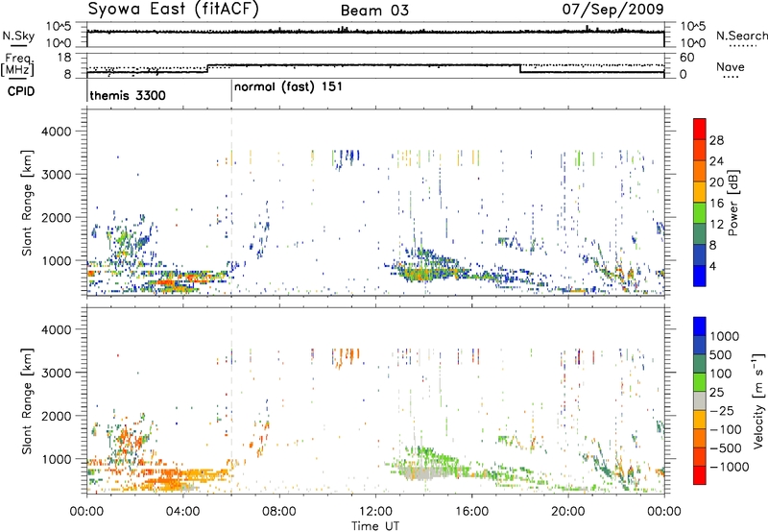The image size is (768, 532).
Task: Click the '25' tick on the Velocity colorbar
Action: tap(716, 392)
